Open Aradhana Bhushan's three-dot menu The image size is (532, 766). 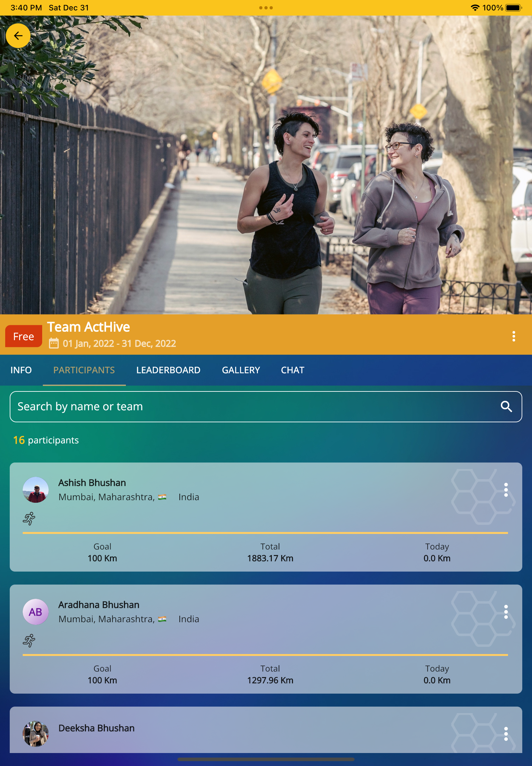(x=506, y=612)
